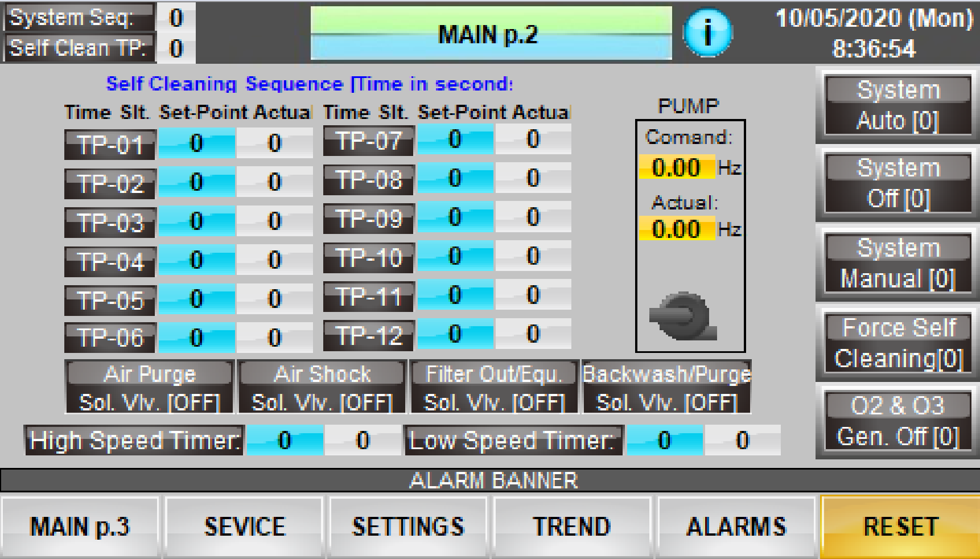Toggle the Air Purge solenoid valve
The width and height of the screenshot is (980, 559).
(150, 387)
